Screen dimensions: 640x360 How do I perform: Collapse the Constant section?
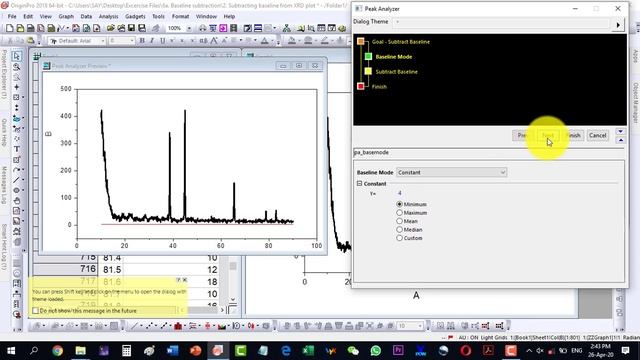pos(360,184)
